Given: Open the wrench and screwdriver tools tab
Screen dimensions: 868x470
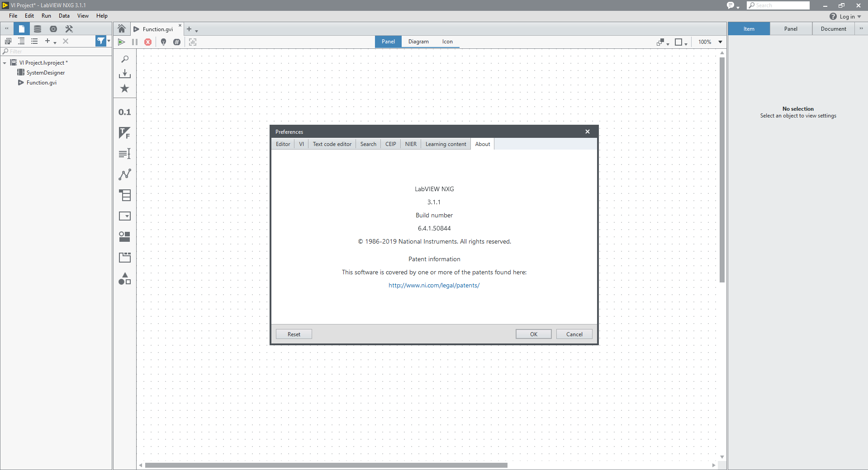Looking at the screenshot, I should (69, 28).
